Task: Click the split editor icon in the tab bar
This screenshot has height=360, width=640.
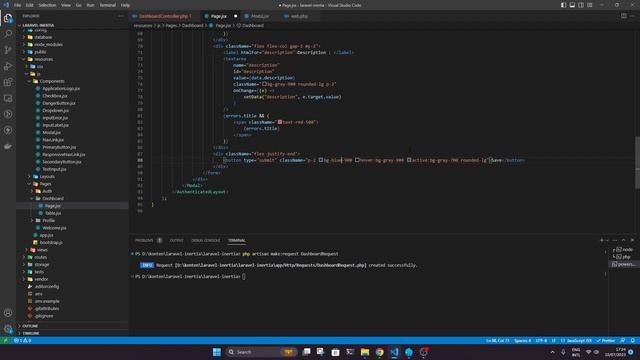Action: [x=624, y=16]
